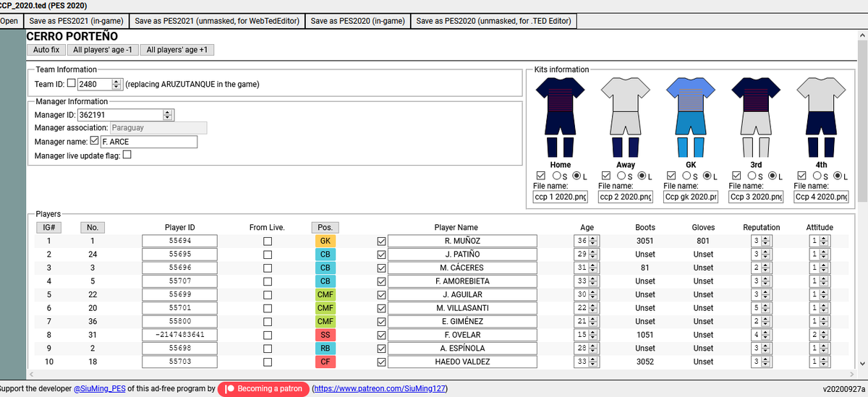Screen dimensions: 868x397
Task: Open the Open menu button
Action: click(x=9, y=21)
